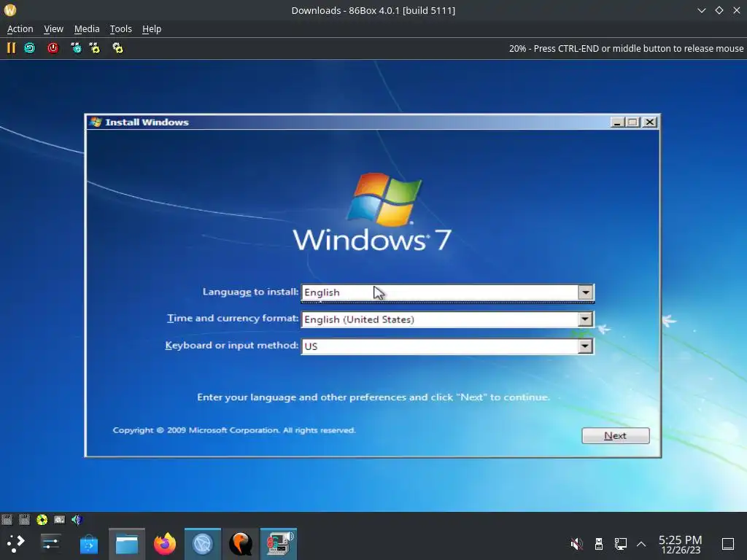Open System Settings from the taskbar
Viewport: 747px width, 560px height.
click(50, 543)
